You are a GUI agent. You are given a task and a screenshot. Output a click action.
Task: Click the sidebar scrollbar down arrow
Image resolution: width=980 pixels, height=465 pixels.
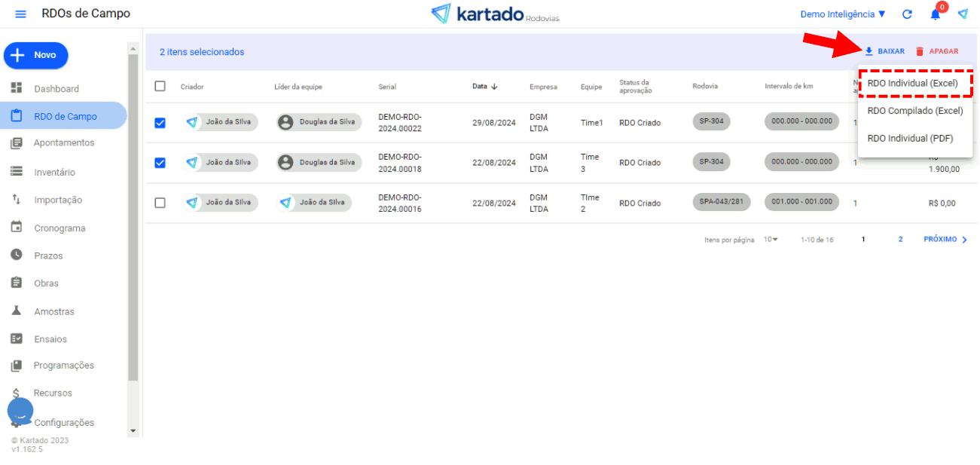tap(133, 431)
